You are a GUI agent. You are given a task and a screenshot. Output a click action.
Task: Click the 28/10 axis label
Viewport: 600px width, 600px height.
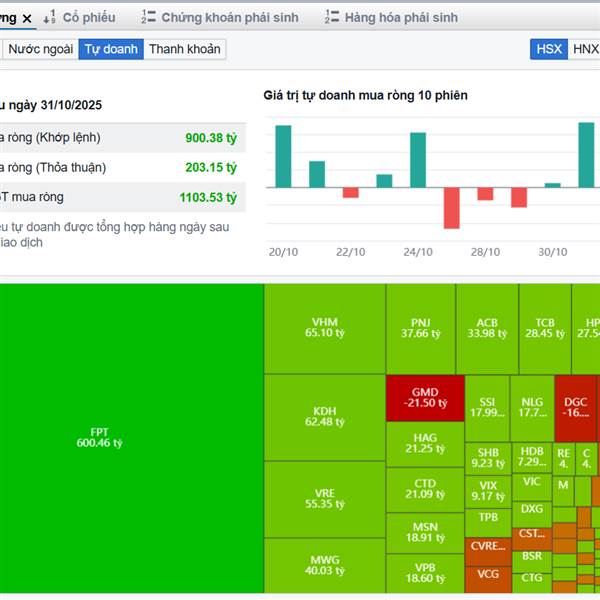tap(485, 252)
